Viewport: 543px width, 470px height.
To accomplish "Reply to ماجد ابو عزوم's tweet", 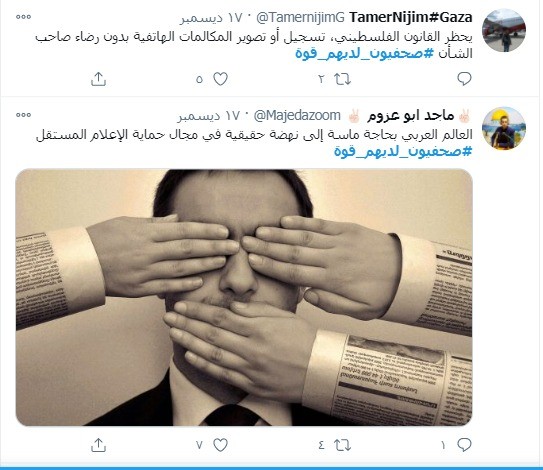I will click(464, 445).
